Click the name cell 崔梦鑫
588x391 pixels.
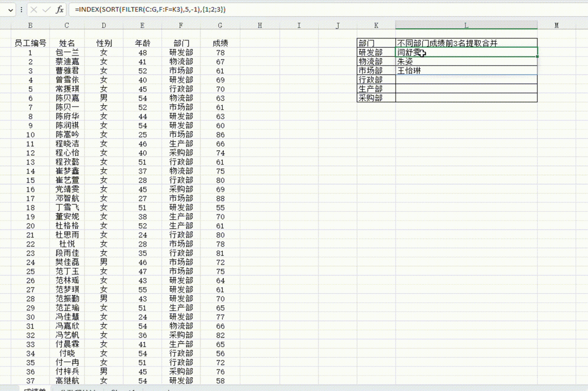(67, 171)
